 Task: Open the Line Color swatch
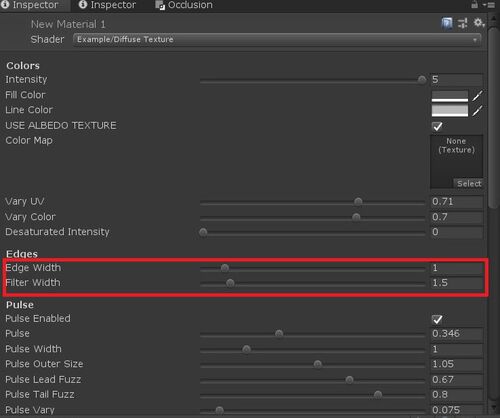pos(450,111)
